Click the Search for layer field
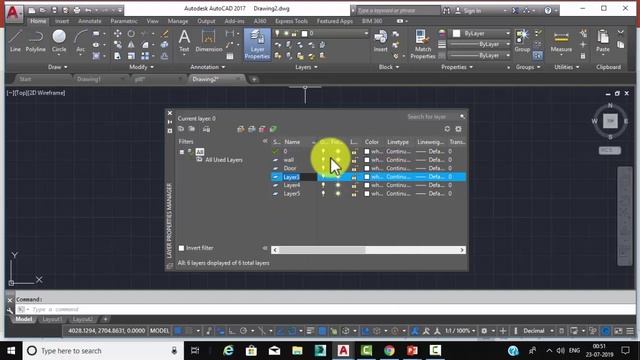Viewport: 640px width, 360px height. pos(431,117)
